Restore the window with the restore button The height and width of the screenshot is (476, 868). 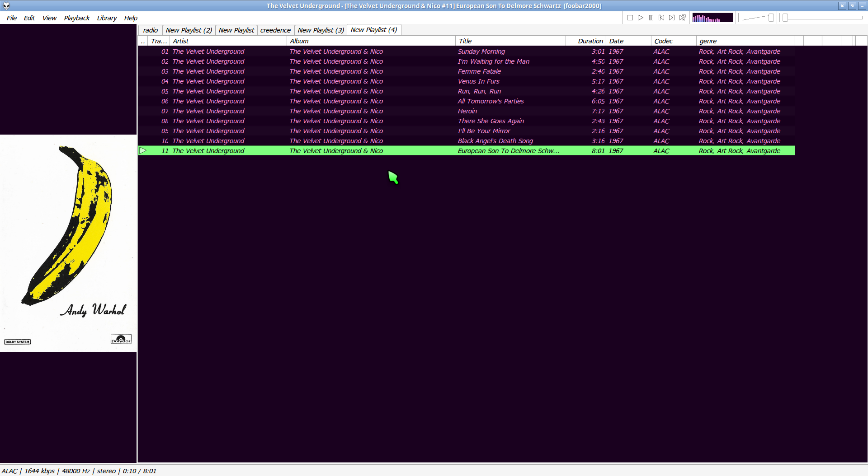click(x=852, y=6)
